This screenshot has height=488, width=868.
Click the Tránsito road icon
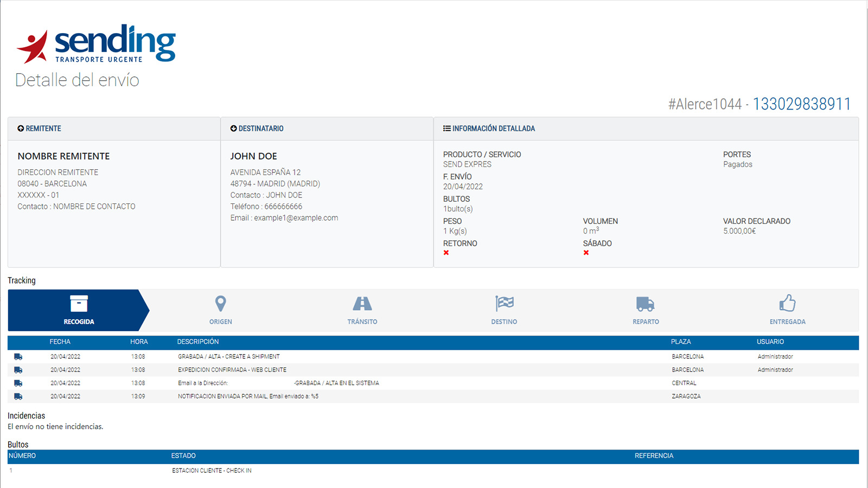pos(362,304)
